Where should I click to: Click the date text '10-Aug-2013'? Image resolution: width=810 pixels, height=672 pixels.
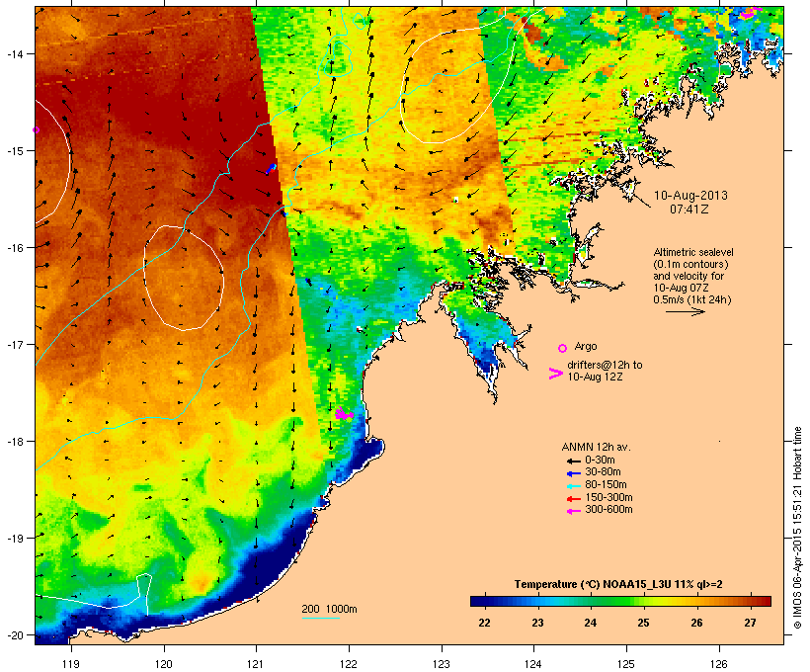(x=690, y=196)
